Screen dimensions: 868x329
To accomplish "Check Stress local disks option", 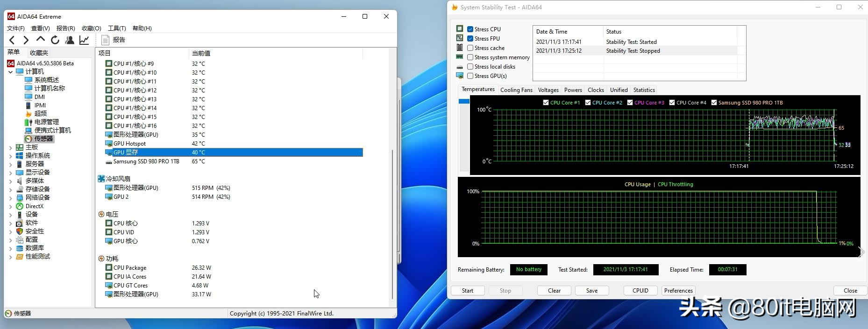I will point(470,66).
